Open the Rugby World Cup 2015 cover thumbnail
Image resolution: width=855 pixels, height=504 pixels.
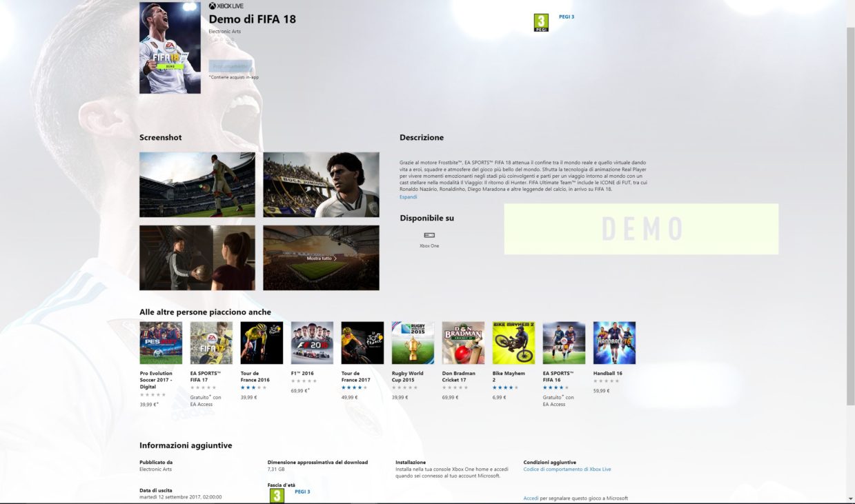(413, 343)
